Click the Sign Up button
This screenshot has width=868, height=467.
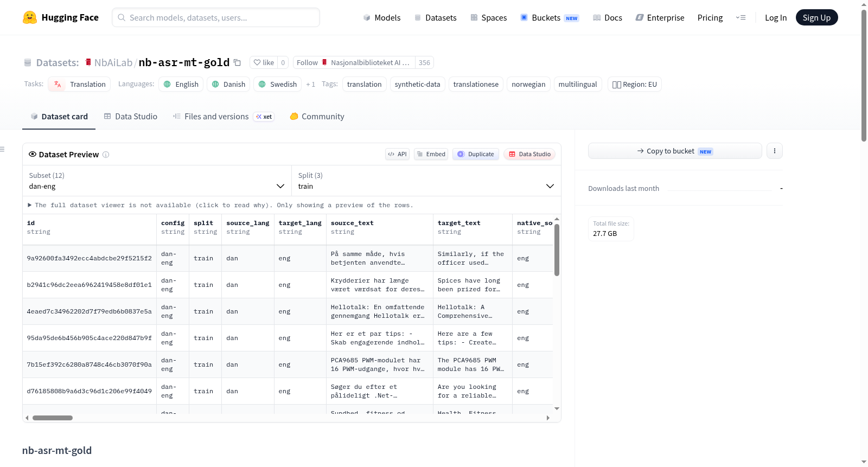point(817,17)
